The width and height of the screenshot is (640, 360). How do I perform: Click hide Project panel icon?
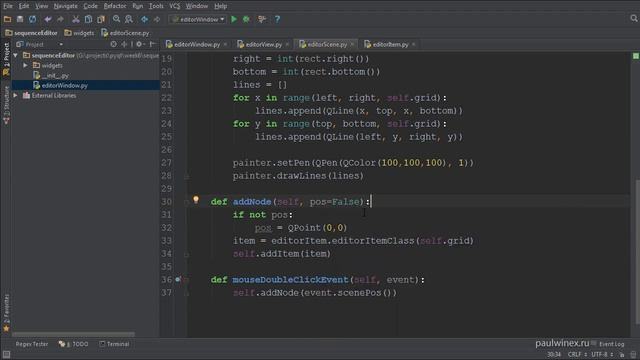(152, 44)
